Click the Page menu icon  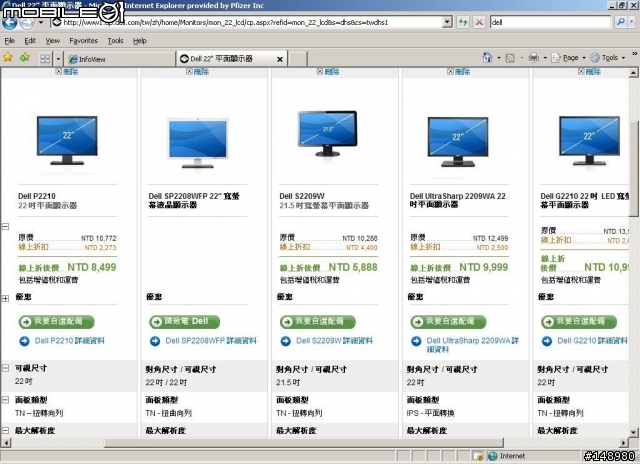556,58
